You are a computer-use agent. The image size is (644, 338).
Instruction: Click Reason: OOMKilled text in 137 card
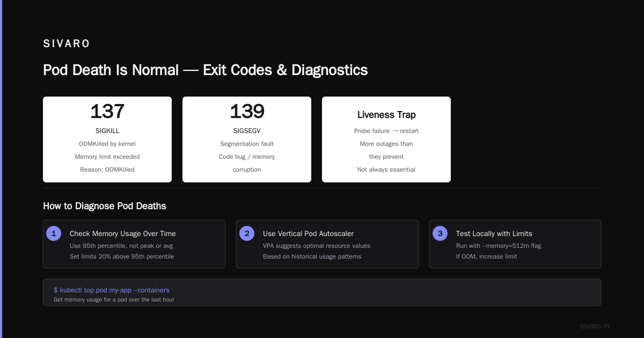click(107, 170)
